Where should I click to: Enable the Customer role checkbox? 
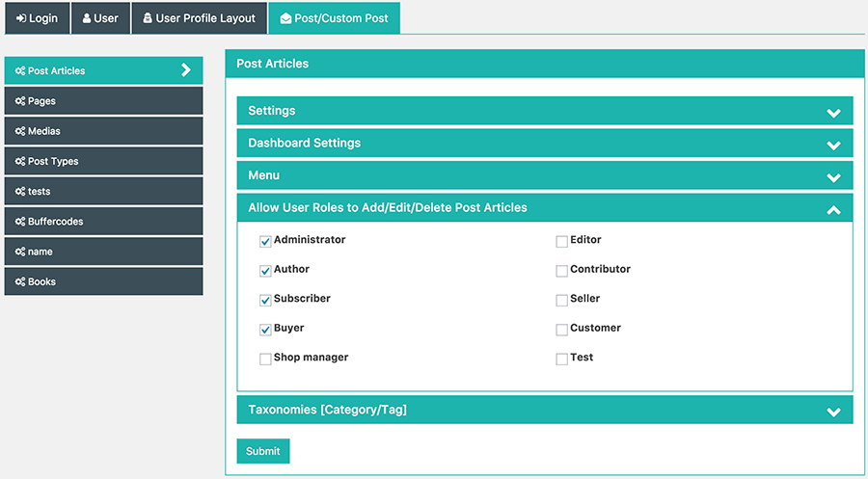pos(562,329)
